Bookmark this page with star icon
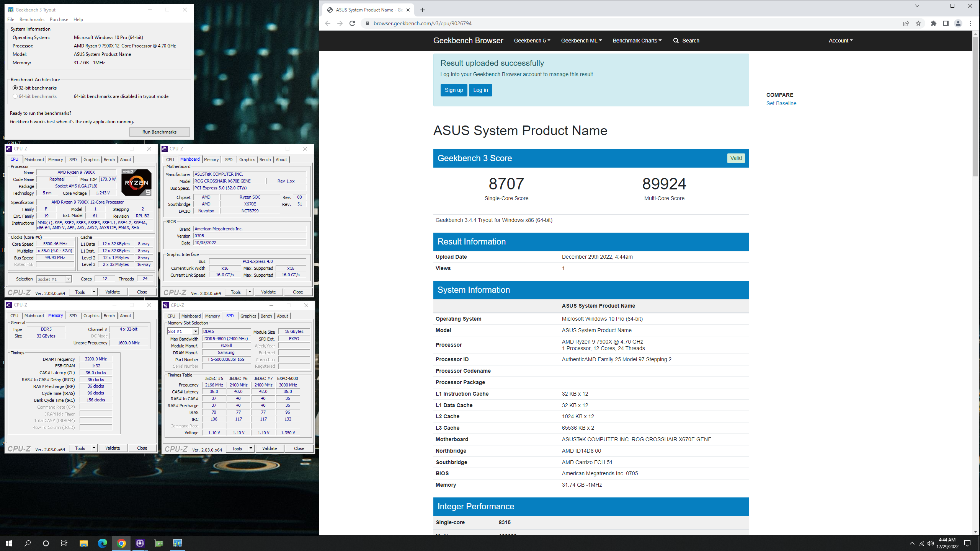Viewport: 980px width, 551px height. click(918, 23)
